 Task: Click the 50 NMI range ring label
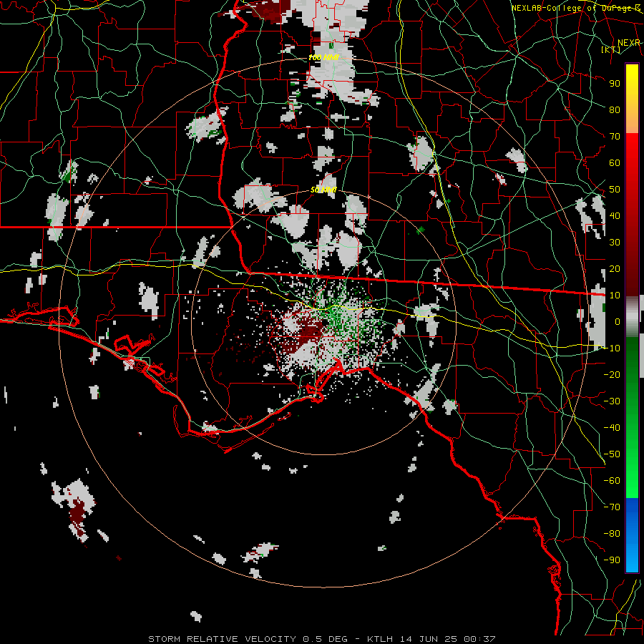point(323,190)
